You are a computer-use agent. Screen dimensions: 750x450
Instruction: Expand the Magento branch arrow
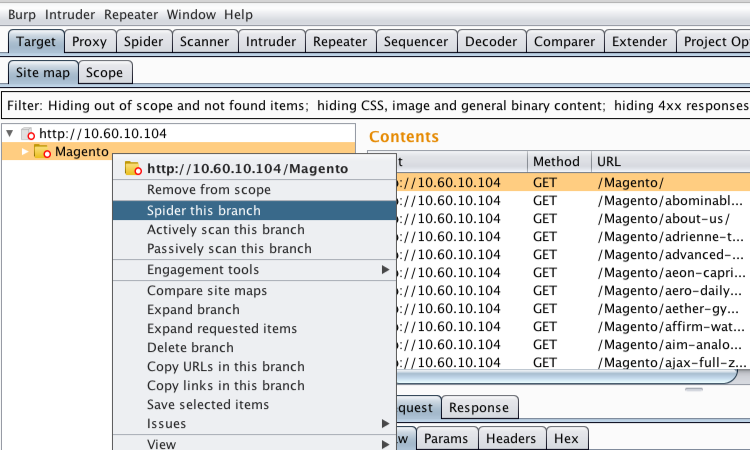click(x=25, y=152)
